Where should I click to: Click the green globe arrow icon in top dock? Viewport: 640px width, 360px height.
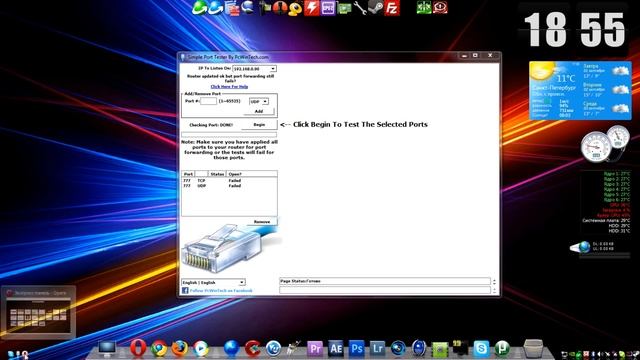click(199, 8)
